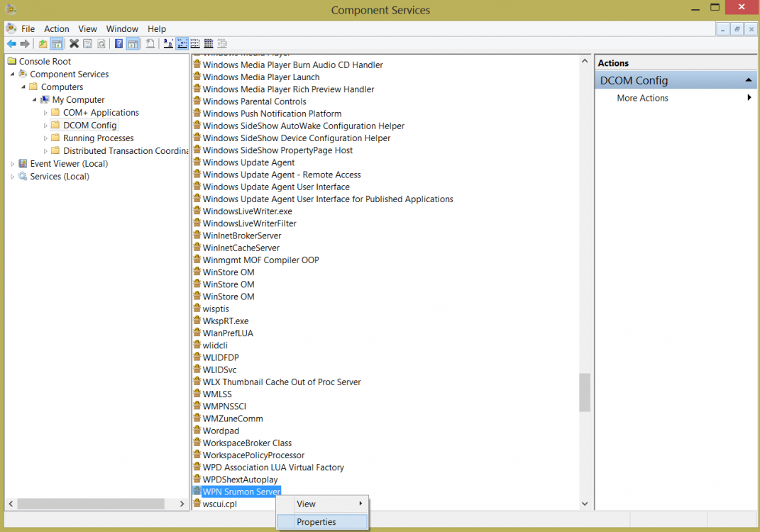Image resolution: width=760 pixels, height=532 pixels.
Task: Click the Up one level folder icon
Action: click(x=43, y=44)
